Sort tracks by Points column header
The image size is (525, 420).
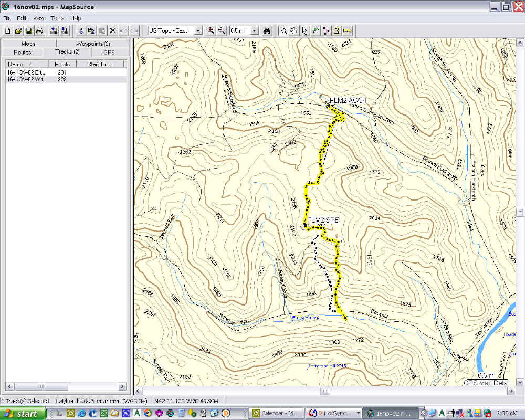click(x=62, y=64)
